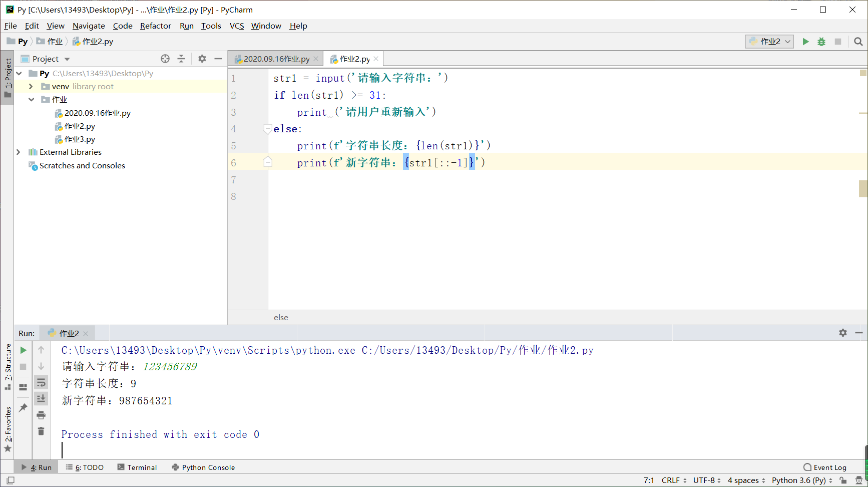Click the locate/scroll-from-source target icon
The width and height of the screenshot is (868, 487).
click(165, 59)
